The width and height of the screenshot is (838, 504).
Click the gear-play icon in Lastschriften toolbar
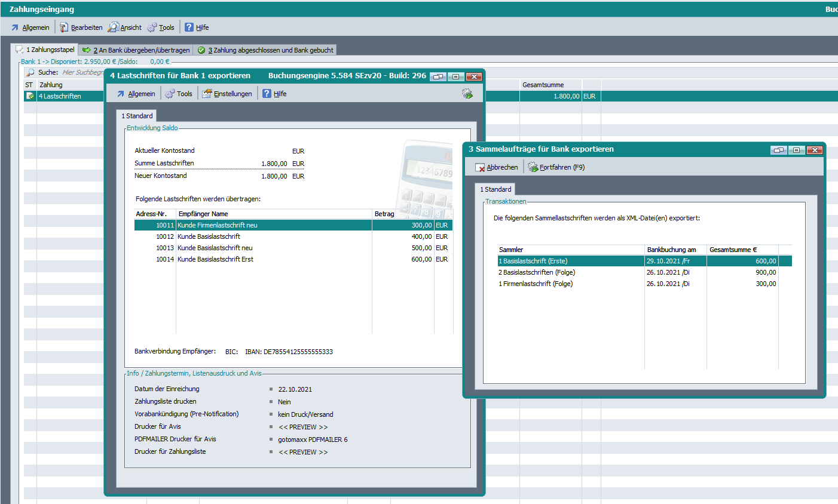point(467,94)
